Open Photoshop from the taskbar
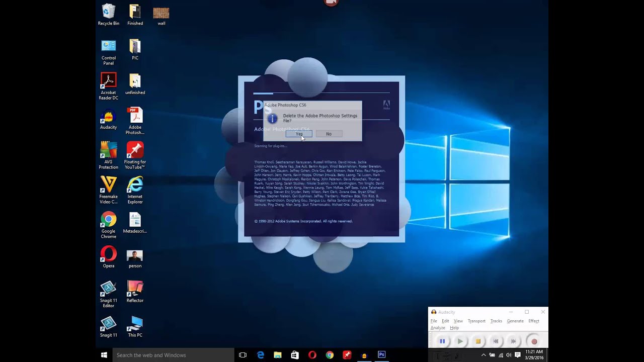The height and width of the screenshot is (362, 644). pos(381,355)
